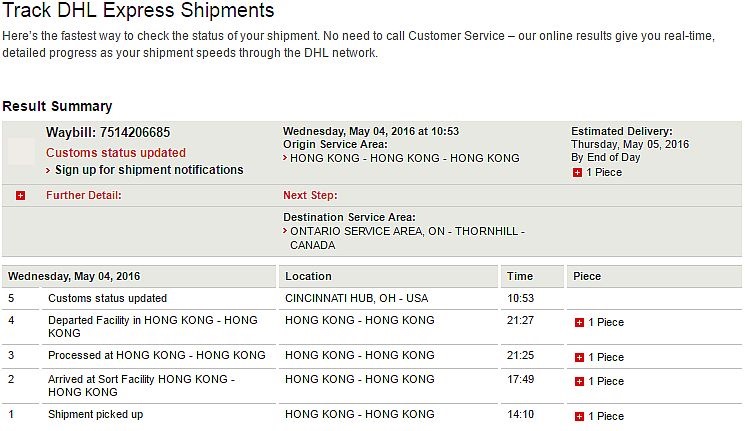
Task: Expand piece icon in Arrived at Sort Facility row
Action: pyautogui.click(x=579, y=382)
